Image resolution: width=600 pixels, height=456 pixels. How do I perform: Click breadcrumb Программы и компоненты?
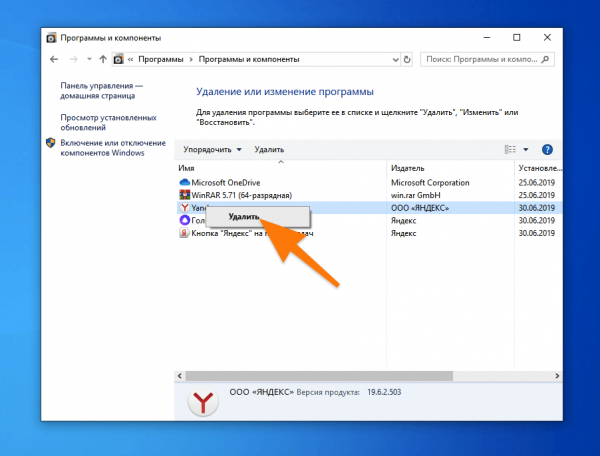point(249,59)
